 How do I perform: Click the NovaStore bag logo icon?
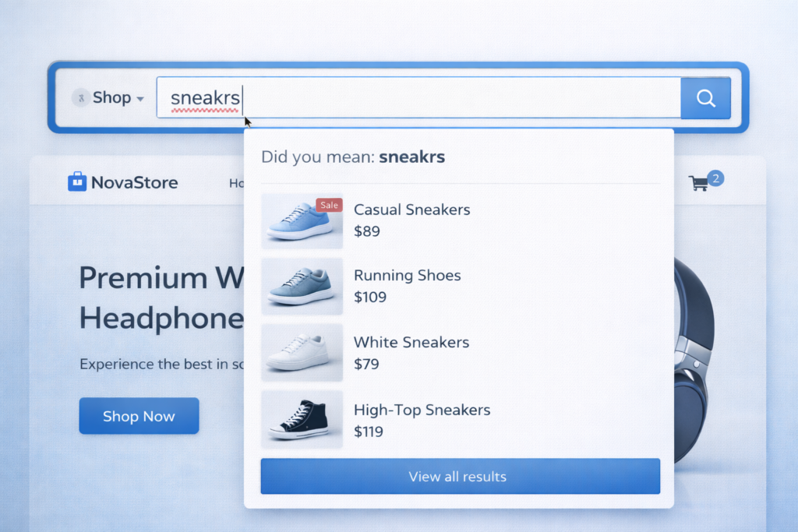tap(77, 181)
